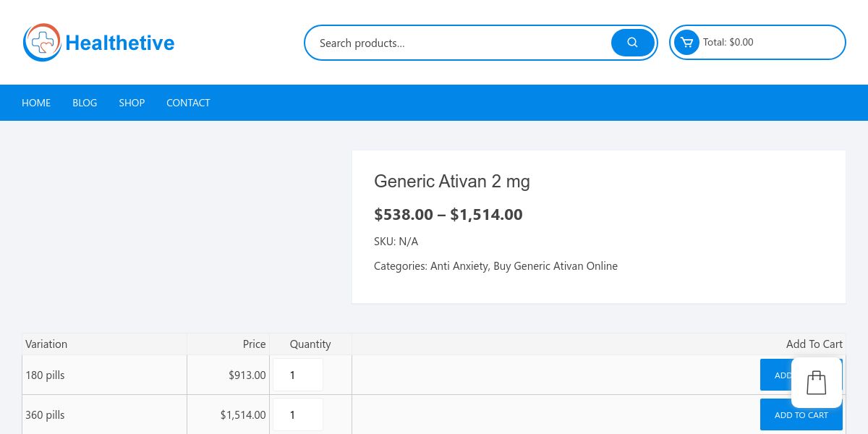Screen dimensions: 868x434
Task: Click the magnifier search button
Action: tap(632, 43)
